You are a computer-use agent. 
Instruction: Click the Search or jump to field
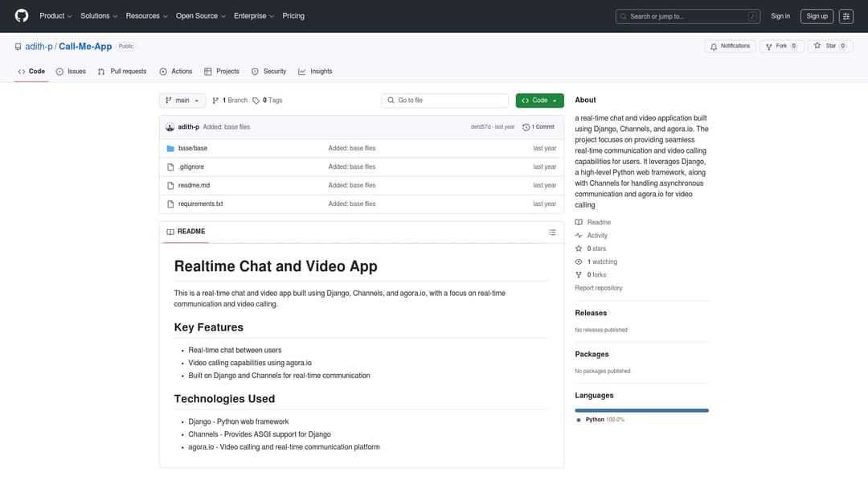click(687, 16)
